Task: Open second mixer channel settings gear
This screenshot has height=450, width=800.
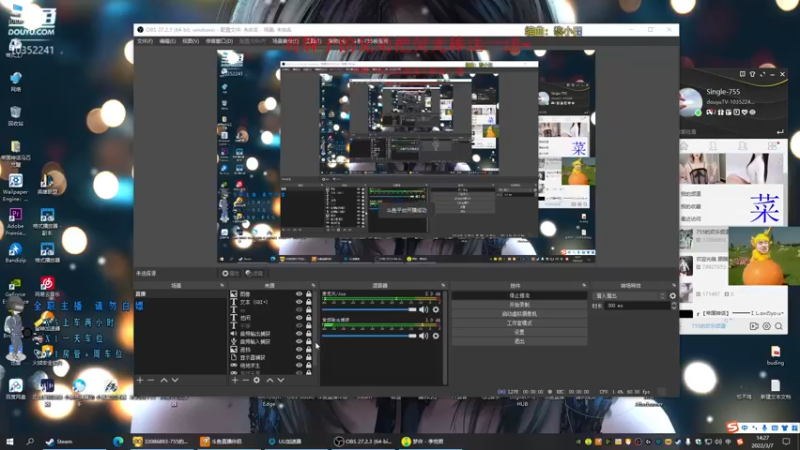Action: [436, 336]
